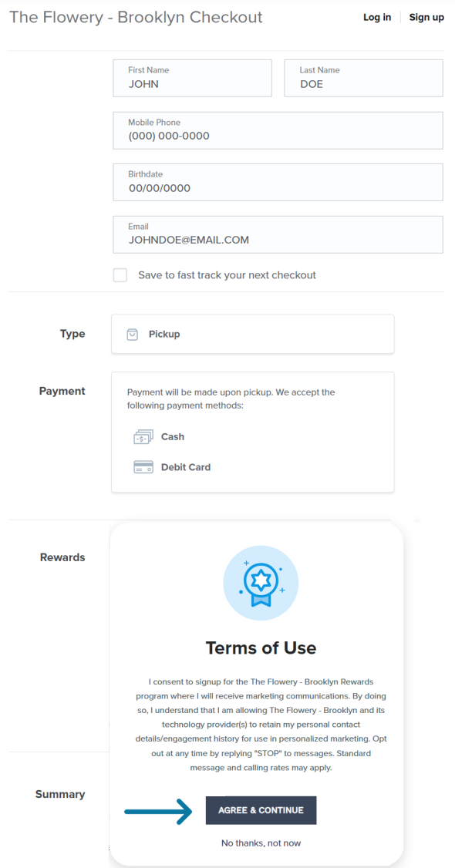The image size is (455, 868).
Task: Check Save to fast track next checkout
Action: pyautogui.click(x=120, y=275)
